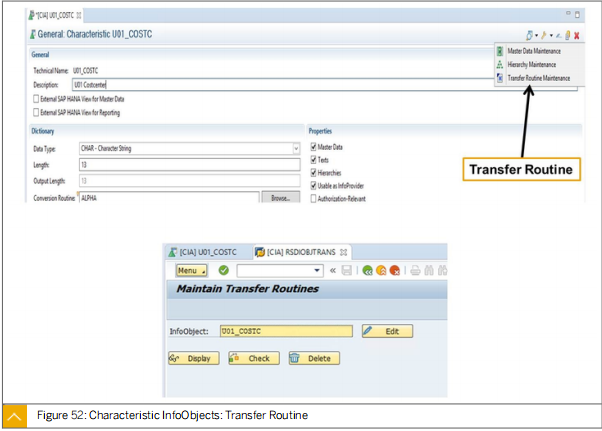Screen dimensions: 602x431
Task: Click the Properties section header
Action: (320, 131)
